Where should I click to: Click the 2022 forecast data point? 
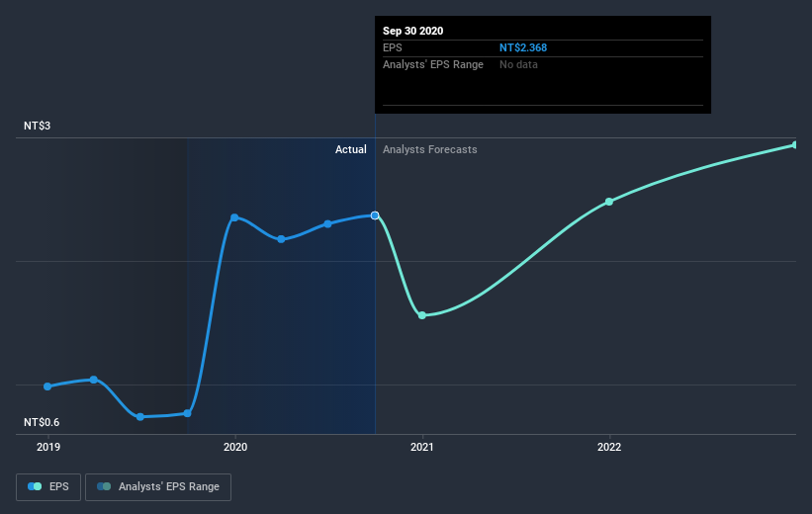[x=609, y=202]
